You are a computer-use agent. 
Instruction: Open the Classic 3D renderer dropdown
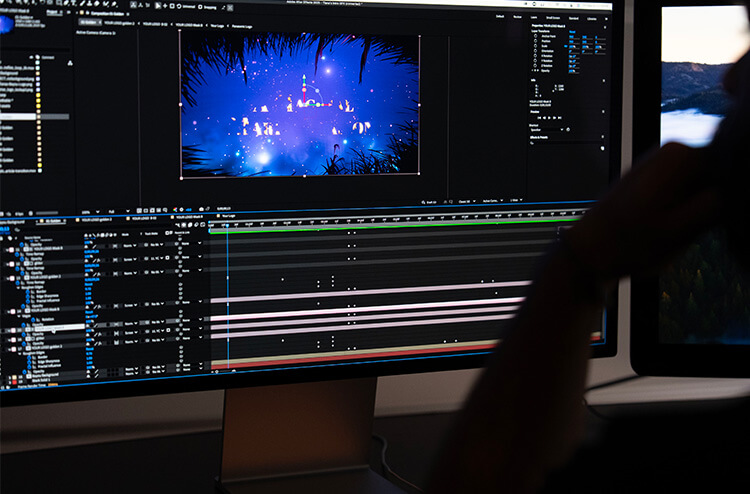point(467,201)
